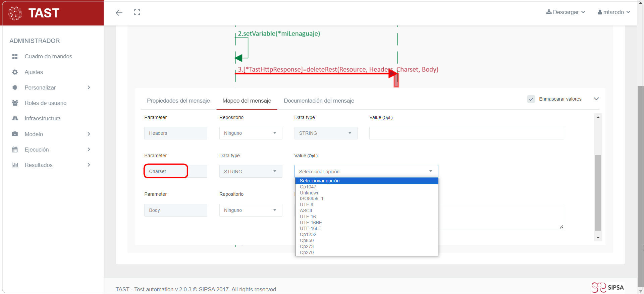Click the Ajustes gear icon
Image resolution: width=644 pixels, height=294 pixels.
click(x=15, y=72)
